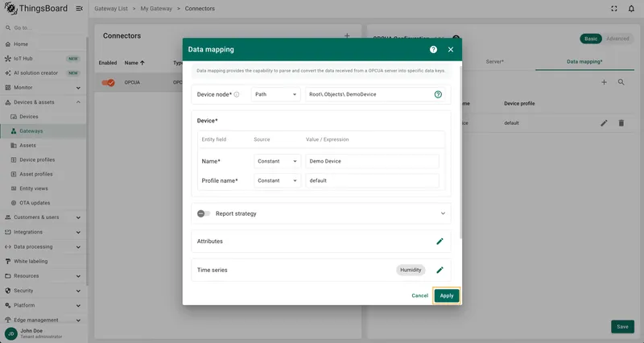Add a new connector with plus icon
This screenshot has width=644, height=343.
coord(347,35)
